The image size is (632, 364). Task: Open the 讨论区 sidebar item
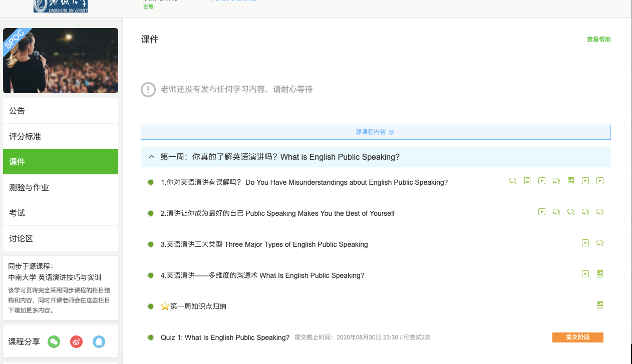pos(61,238)
